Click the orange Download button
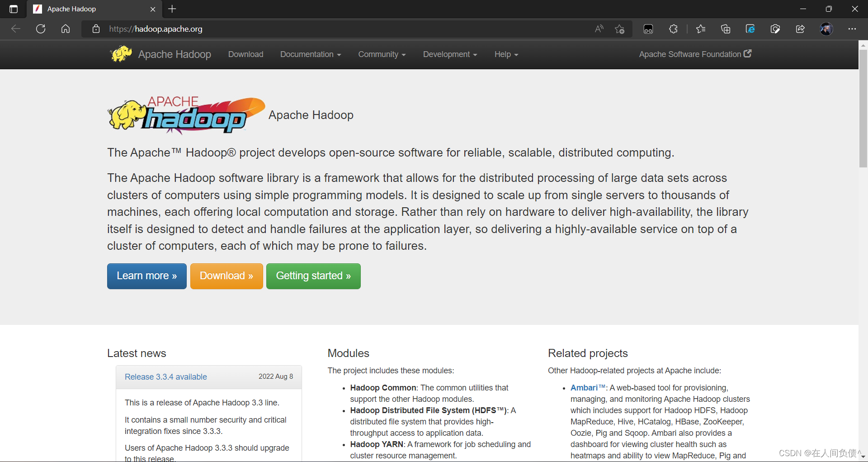 pos(226,276)
